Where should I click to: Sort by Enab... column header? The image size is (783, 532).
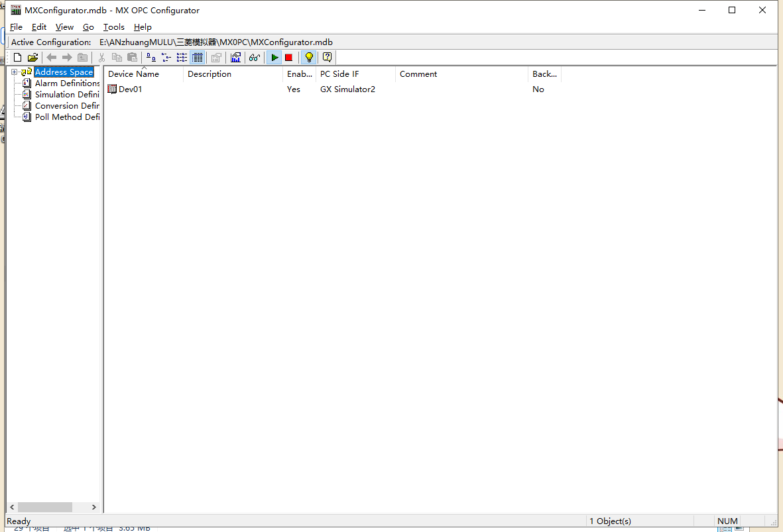(299, 74)
